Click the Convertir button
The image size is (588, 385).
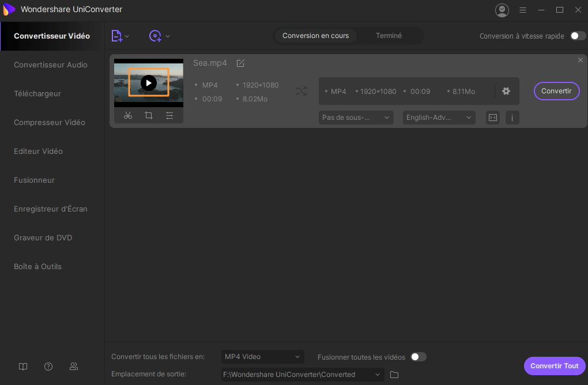(x=556, y=91)
